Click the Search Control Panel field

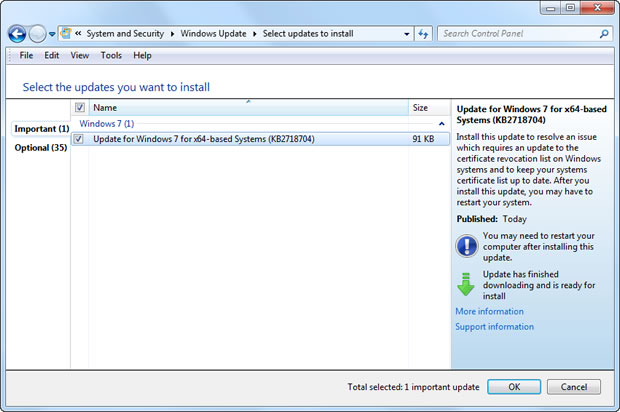tap(517, 33)
